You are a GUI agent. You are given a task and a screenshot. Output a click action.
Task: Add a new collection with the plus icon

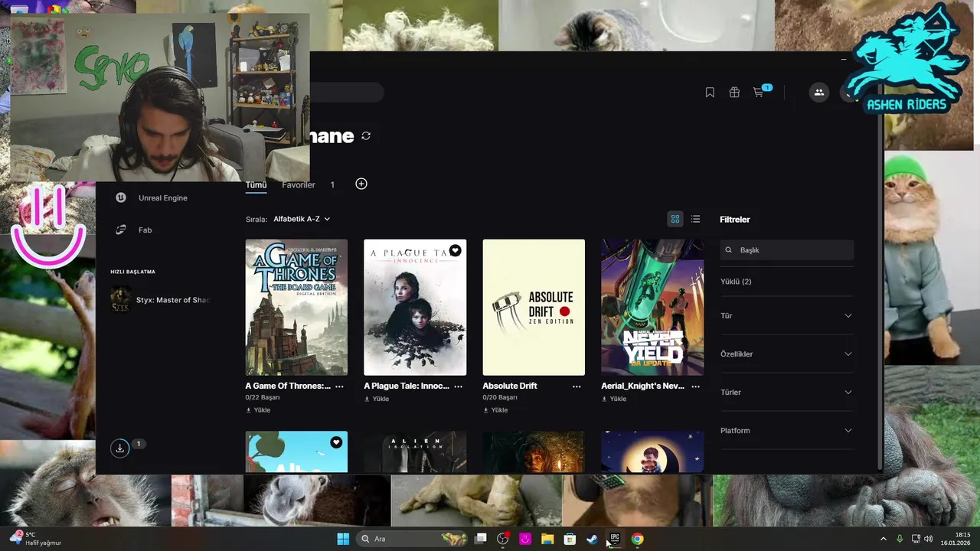click(361, 184)
